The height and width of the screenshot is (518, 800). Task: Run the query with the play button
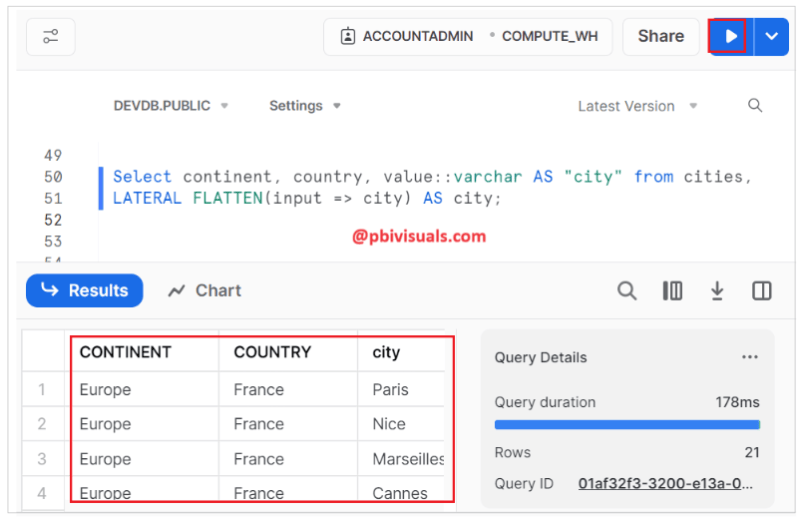[730, 36]
